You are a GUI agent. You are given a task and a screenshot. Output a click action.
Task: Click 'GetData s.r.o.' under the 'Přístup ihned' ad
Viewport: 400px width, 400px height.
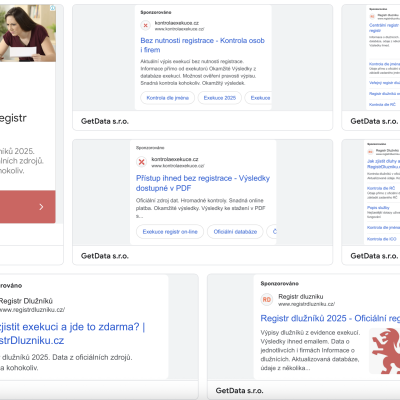coord(105,256)
